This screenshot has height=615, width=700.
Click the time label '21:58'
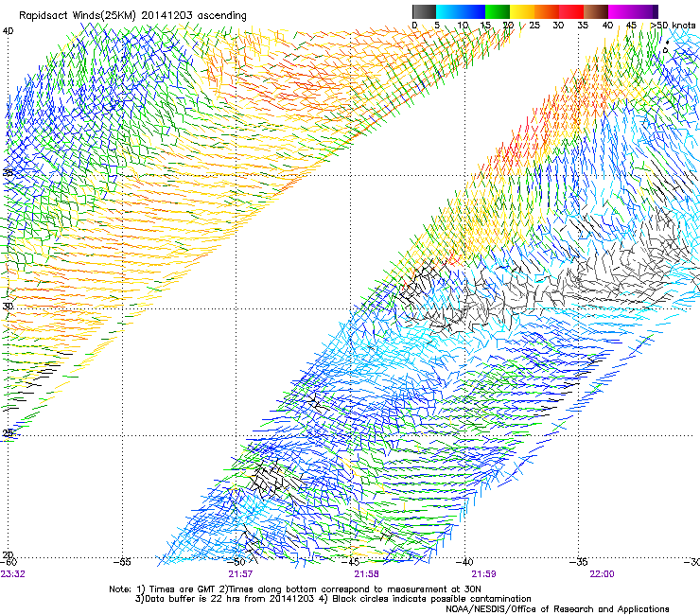[366, 574]
